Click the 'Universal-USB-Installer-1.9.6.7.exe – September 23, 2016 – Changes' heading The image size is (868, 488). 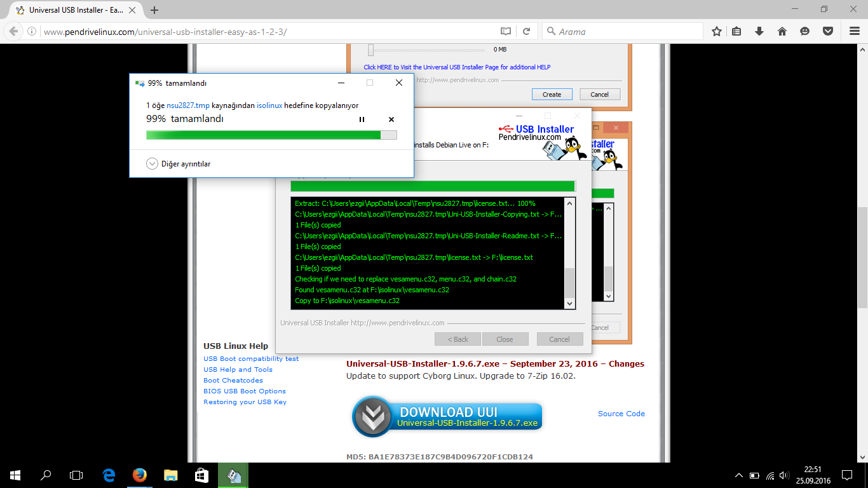click(495, 364)
